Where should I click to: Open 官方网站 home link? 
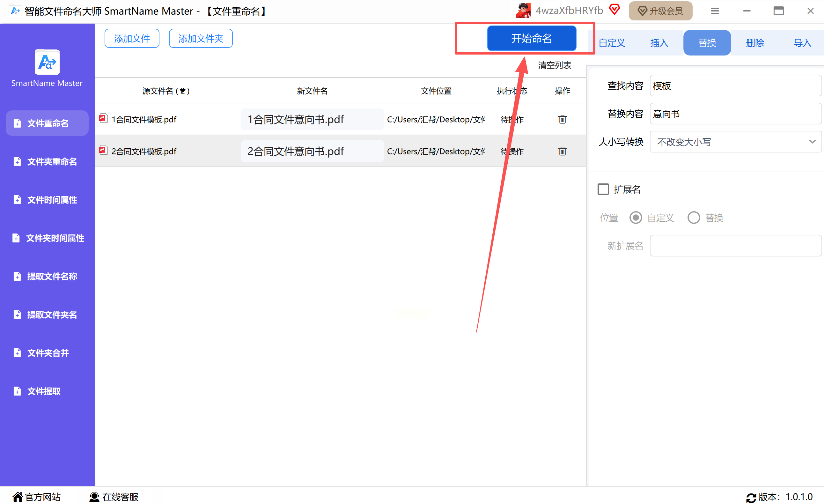pyautogui.click(x=36, y=497)
